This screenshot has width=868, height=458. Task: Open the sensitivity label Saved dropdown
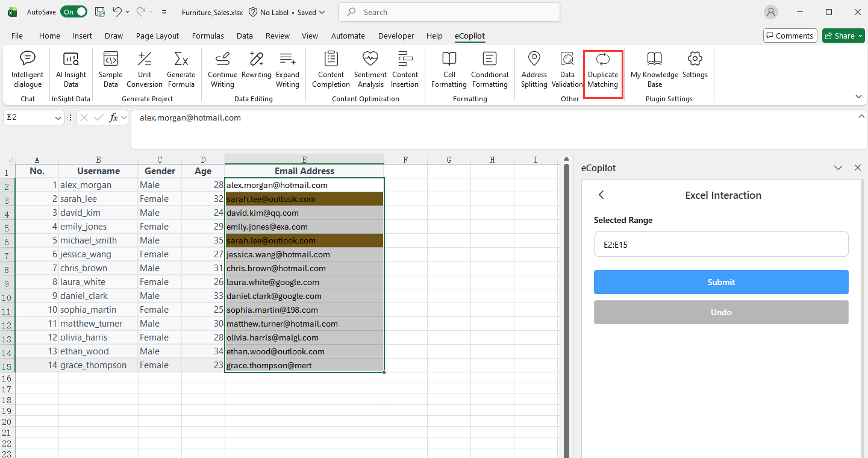[x=321, y=12]
